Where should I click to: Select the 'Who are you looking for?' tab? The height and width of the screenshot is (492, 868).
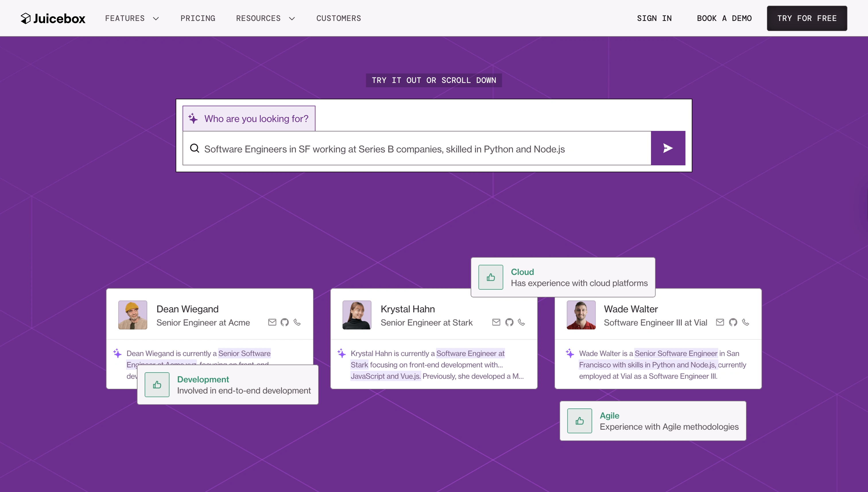[249, 118]
